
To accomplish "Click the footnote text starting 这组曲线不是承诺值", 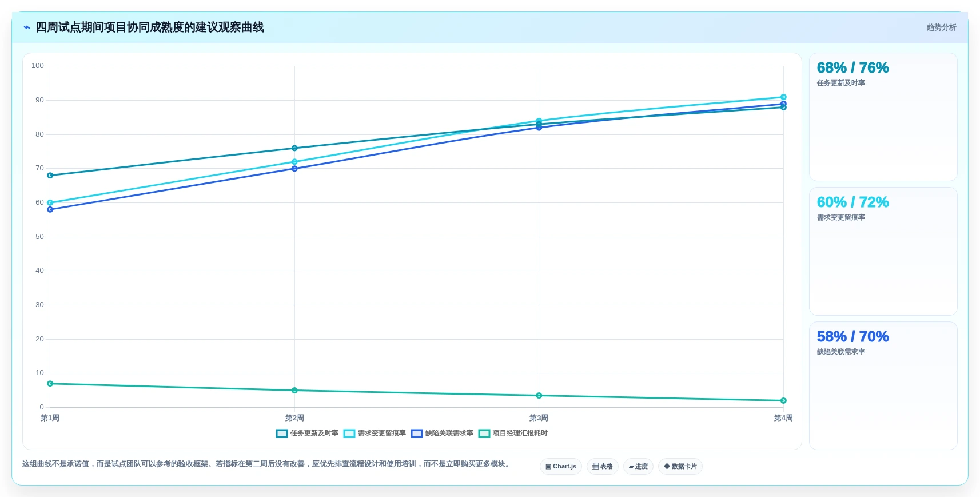I will [267, 464].
